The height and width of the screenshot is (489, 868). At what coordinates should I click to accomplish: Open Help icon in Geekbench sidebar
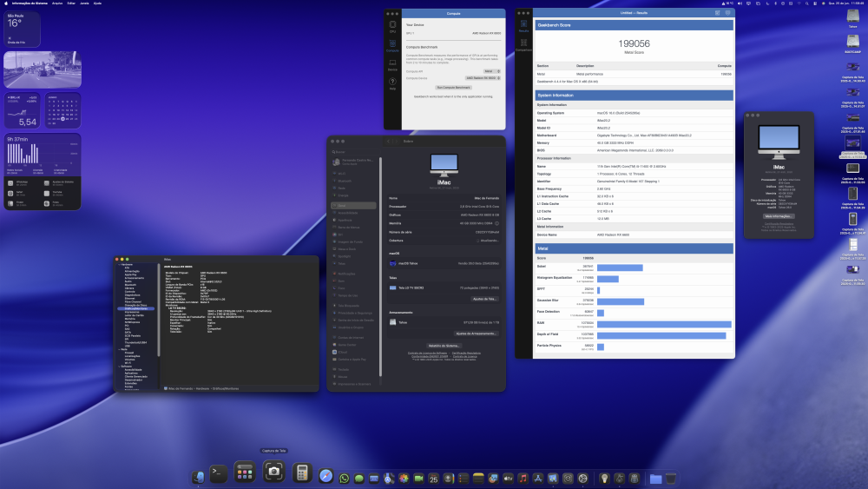pos(392,83)
